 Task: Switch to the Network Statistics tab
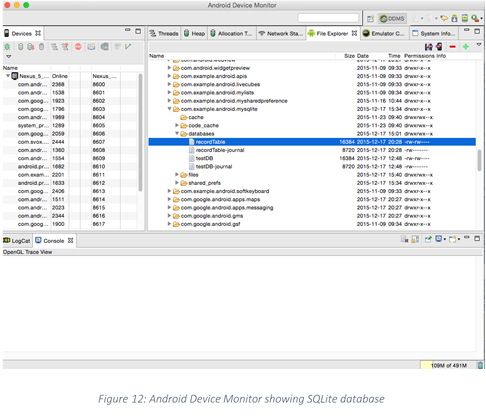281,33
